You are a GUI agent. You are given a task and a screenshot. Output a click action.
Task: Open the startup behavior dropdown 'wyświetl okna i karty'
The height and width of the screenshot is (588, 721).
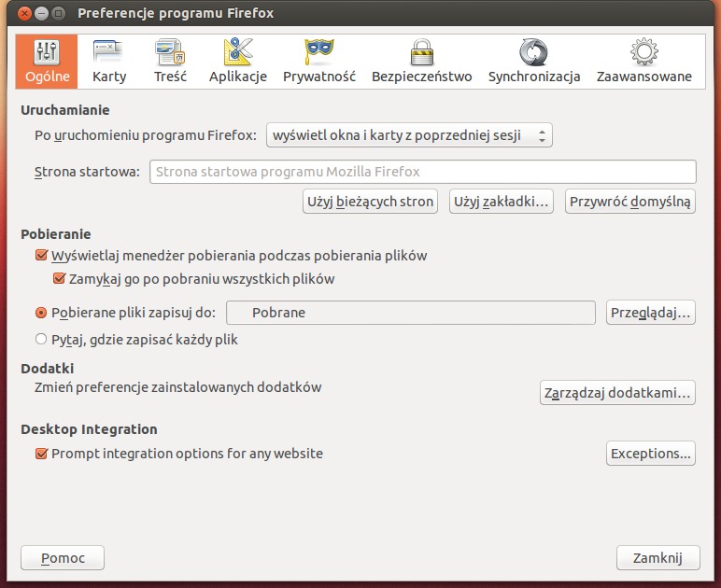pyautogui.click(x=409, y=135)
